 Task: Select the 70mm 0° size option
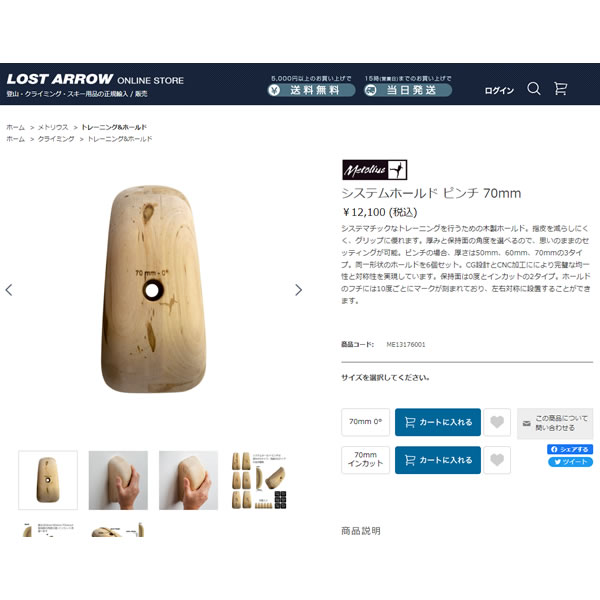[365, 422]
